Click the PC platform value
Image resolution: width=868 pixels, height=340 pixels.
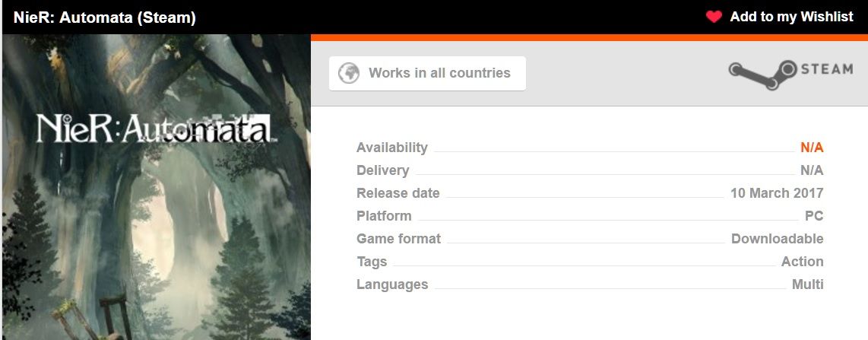(x=814, y=215)
